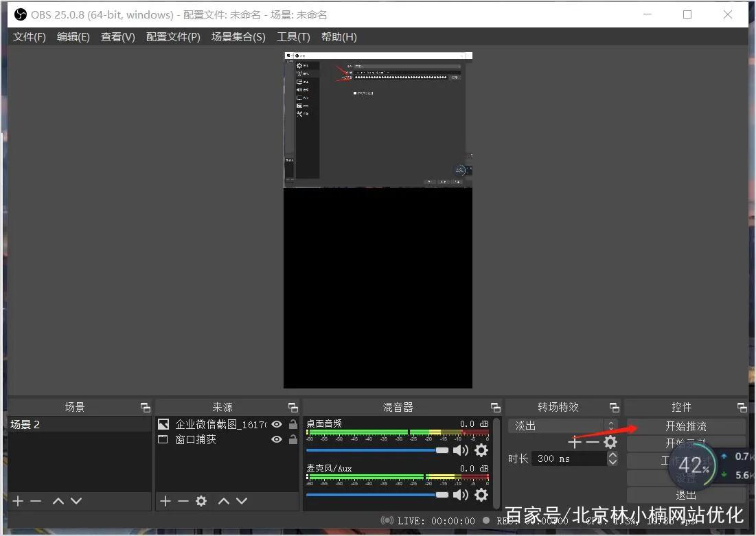Exit OBS by clicking 退出

coord(685,495)
